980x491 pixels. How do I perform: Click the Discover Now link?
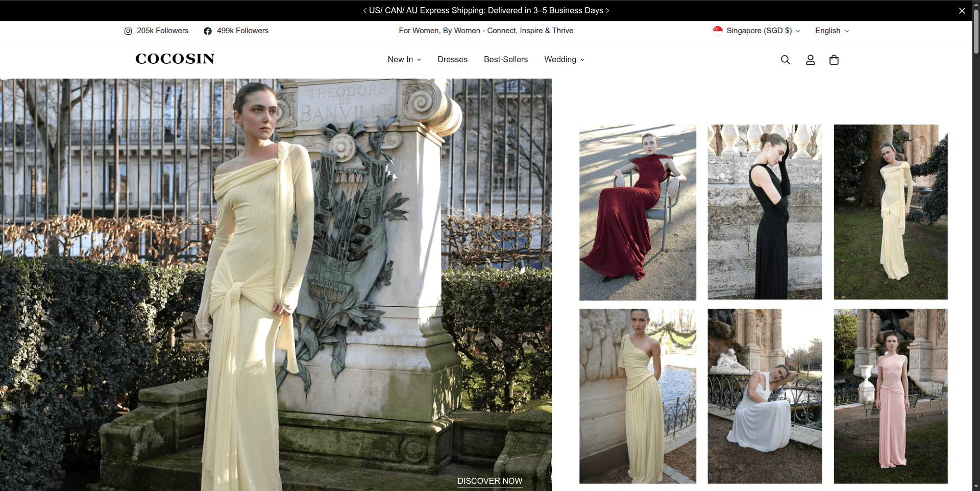coord(490,481)
